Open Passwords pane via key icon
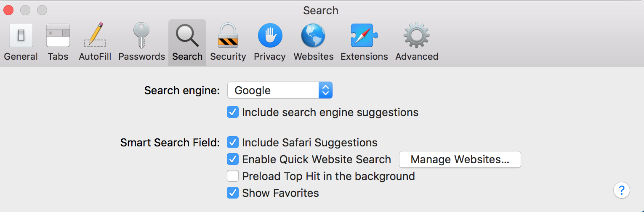 141,36
